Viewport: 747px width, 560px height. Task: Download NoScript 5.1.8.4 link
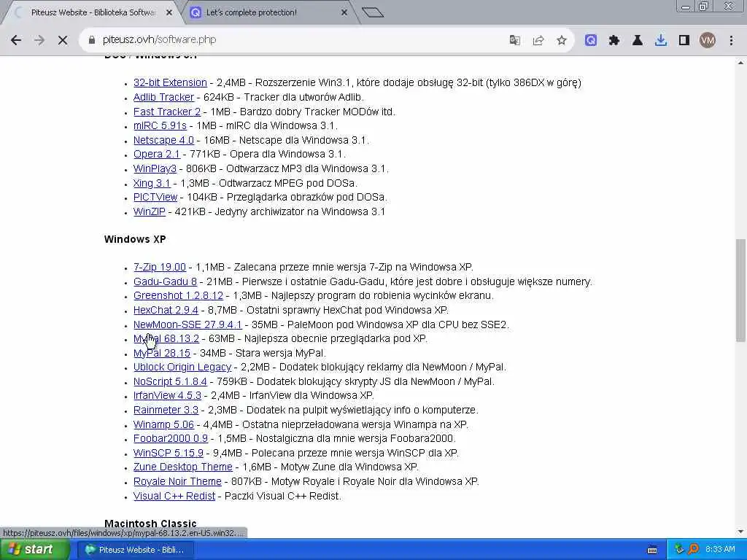coord(170,381)
